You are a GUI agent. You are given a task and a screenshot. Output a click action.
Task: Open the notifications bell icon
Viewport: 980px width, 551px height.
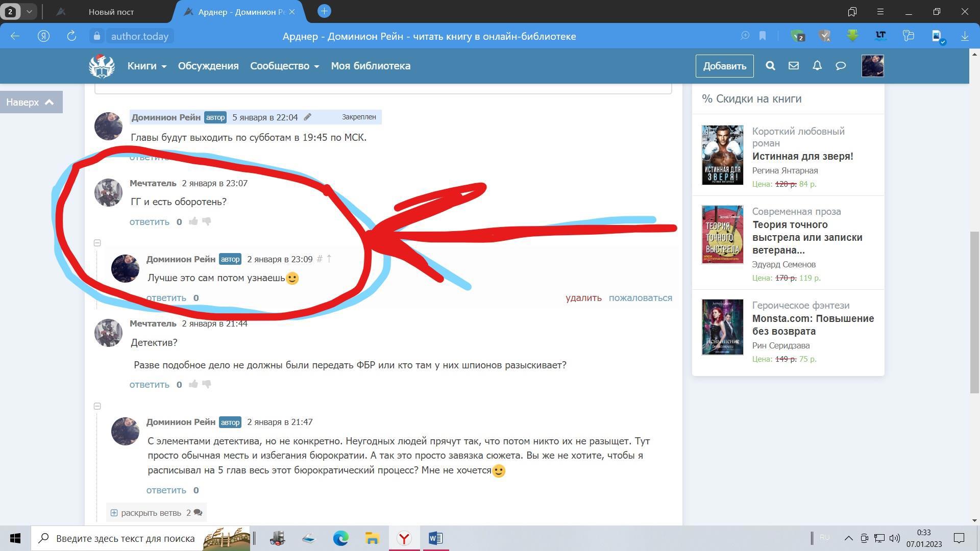(817, 66)
